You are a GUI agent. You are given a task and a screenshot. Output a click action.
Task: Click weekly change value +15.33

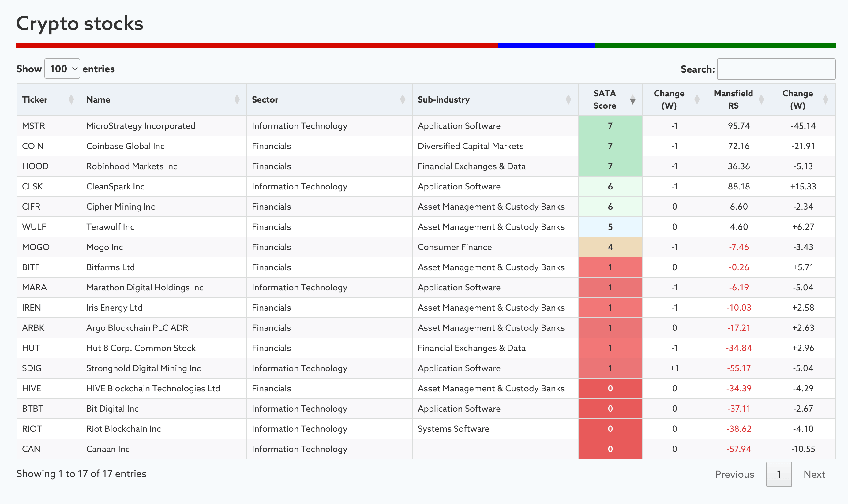tap(803, 186)
